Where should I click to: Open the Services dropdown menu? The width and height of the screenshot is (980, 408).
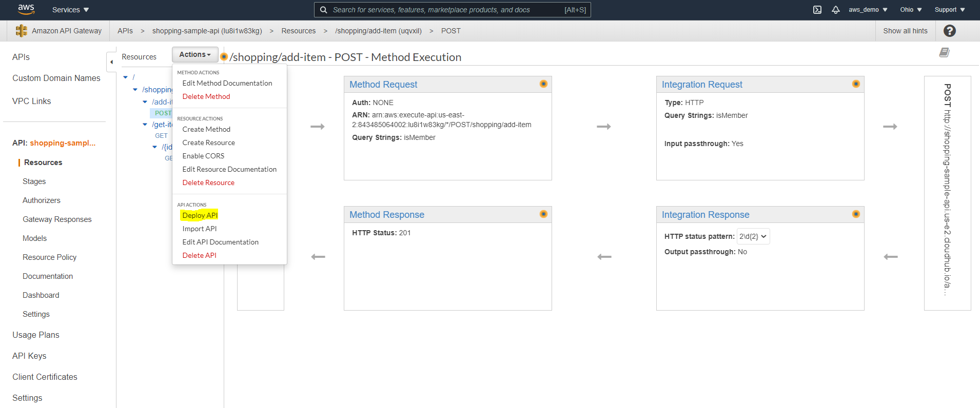71,10
